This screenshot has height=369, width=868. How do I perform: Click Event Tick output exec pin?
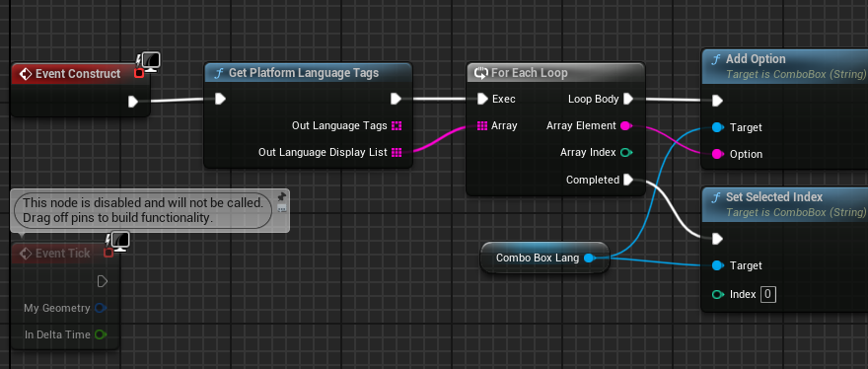[103, 281]
